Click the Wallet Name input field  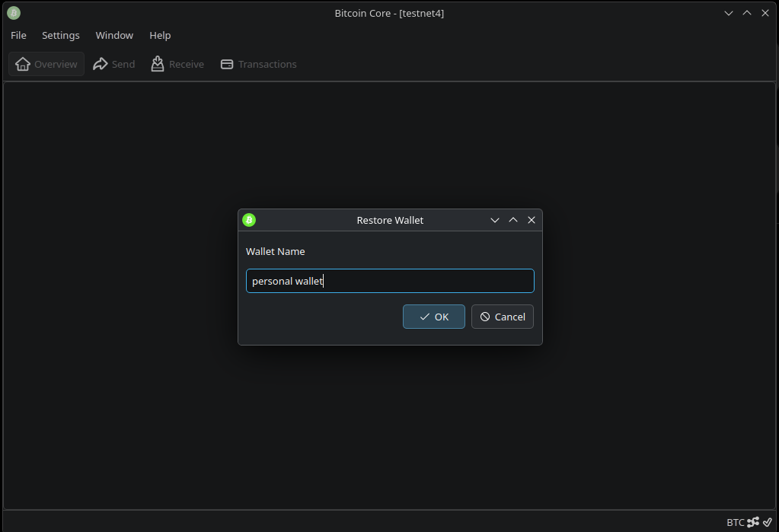[x=390, y=281]
